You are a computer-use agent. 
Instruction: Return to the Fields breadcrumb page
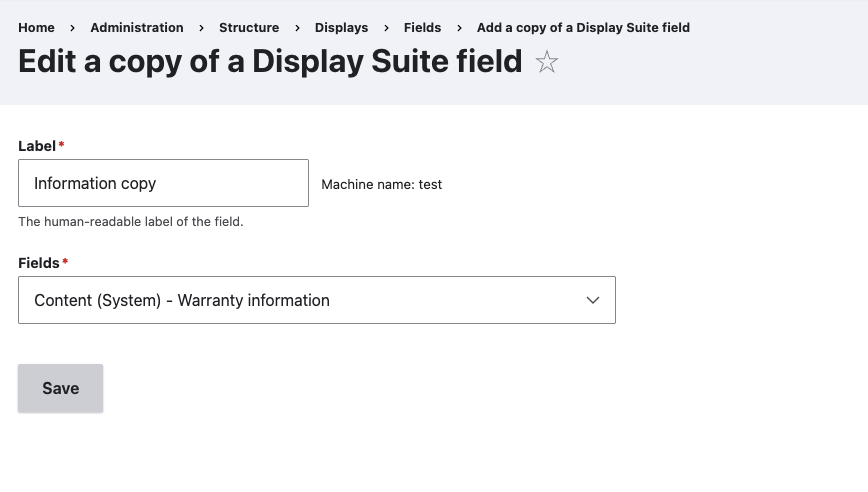pyautogui.click(x=422, y=28)
